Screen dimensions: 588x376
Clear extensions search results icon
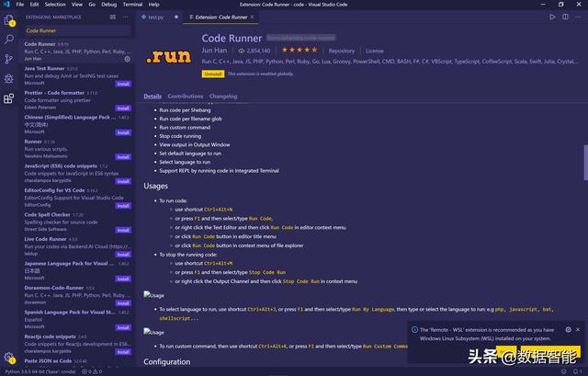[x=112, y=17]
